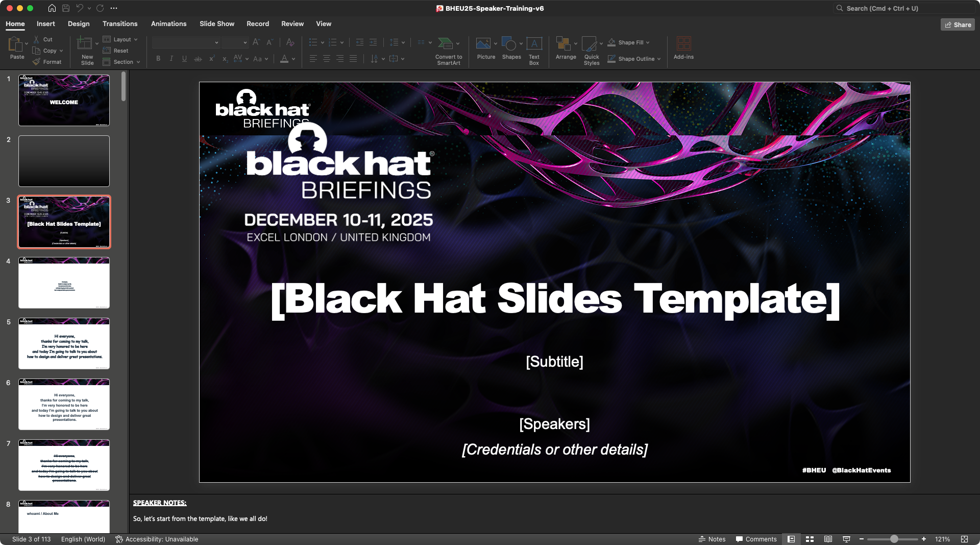
Task: Toggle Italic text formatting
Action: [171, 59]
